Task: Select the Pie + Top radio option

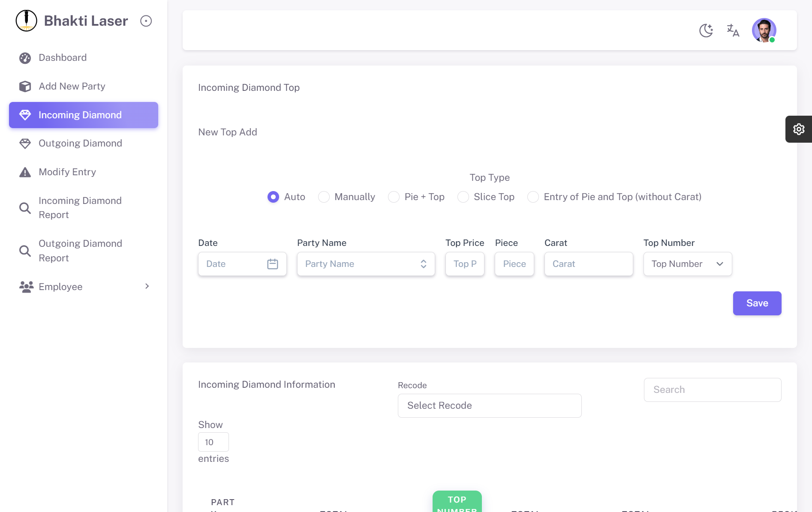Action: tap(394, 197)
